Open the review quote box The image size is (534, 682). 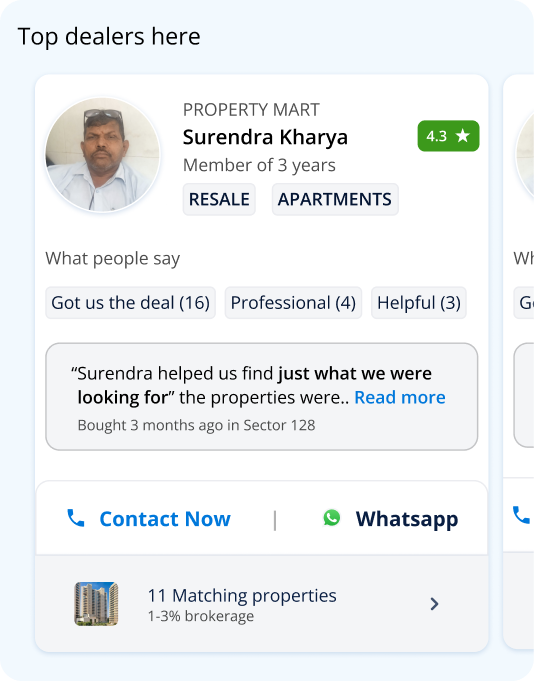pyautogui.click(x=262, y=397)
